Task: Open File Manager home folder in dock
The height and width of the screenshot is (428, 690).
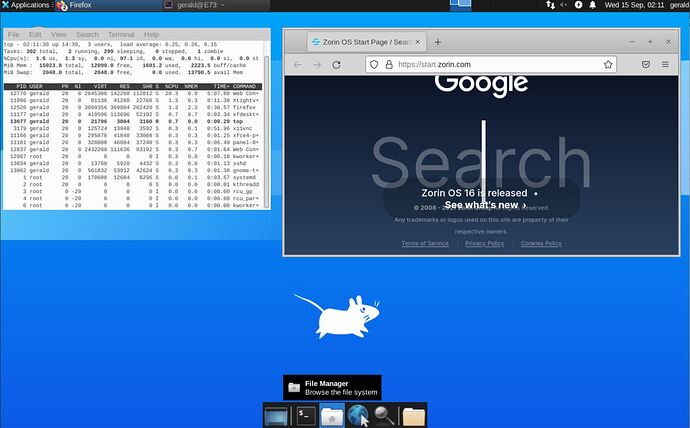Action: (x=332, y=416)
